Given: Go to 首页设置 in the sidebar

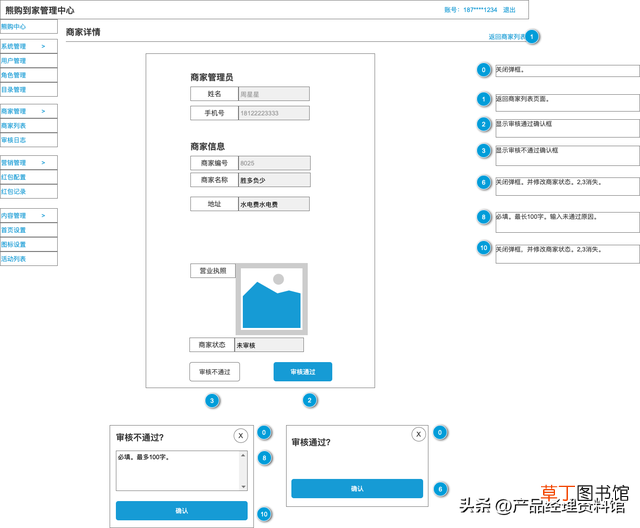Looking at the screenshot, I should coord(29,230).
